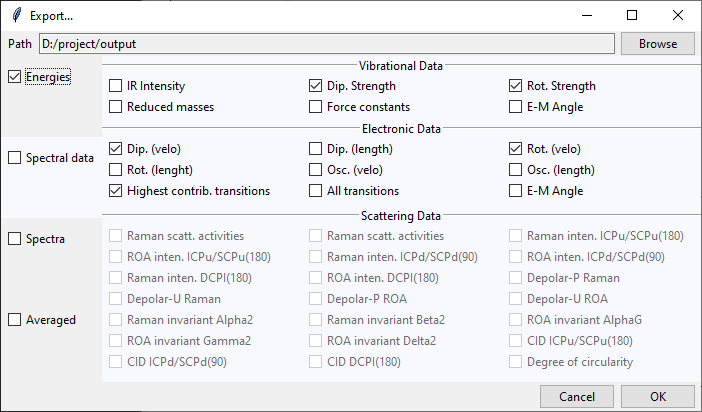Image resolution: width=702 pixels, height=412 pixels.
Task: Uncheck Dip. Strength checkbox
Action: coord(315,86)
